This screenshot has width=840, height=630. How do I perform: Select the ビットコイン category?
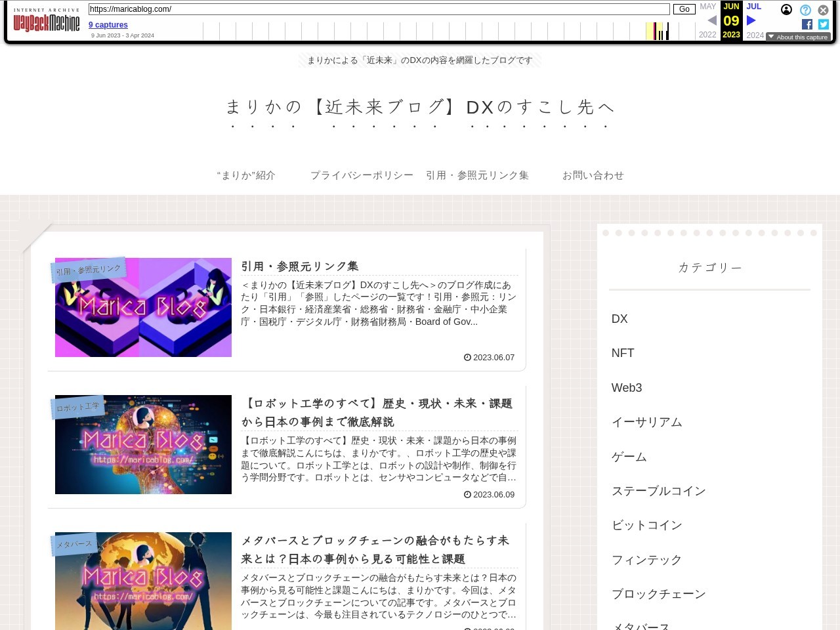[646, 525]
